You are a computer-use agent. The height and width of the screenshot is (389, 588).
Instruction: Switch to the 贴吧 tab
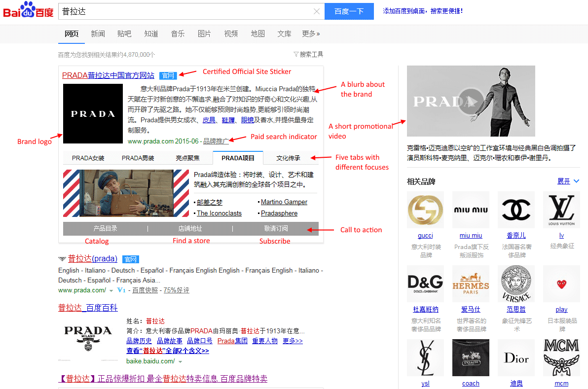(124, 34)
